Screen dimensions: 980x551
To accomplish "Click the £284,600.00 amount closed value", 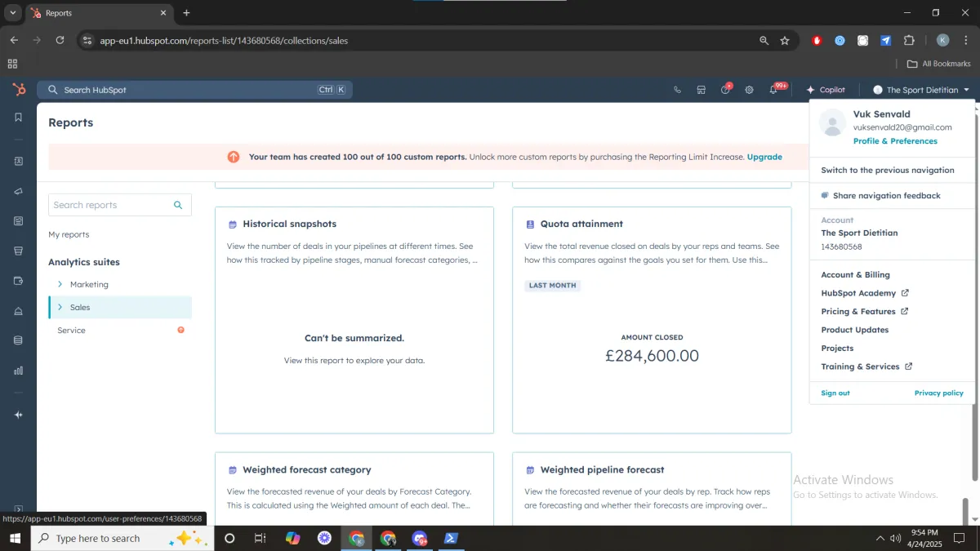I will click(652, 356).
